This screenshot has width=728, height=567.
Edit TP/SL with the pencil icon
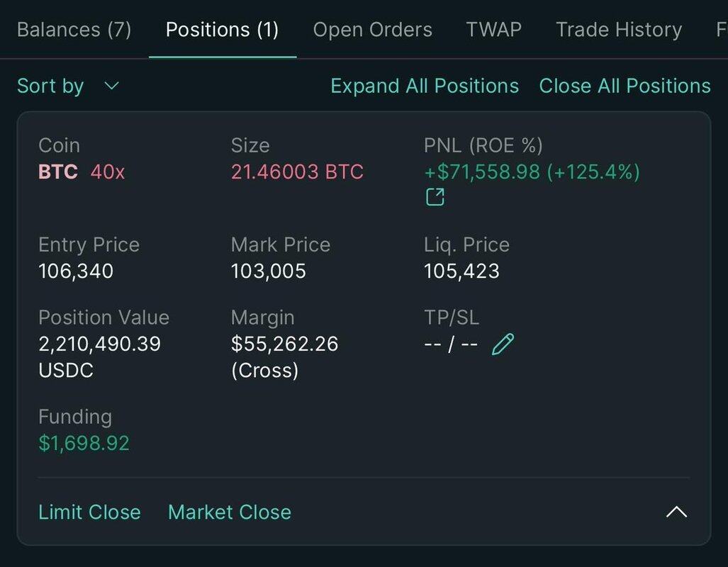coord(502,345)
